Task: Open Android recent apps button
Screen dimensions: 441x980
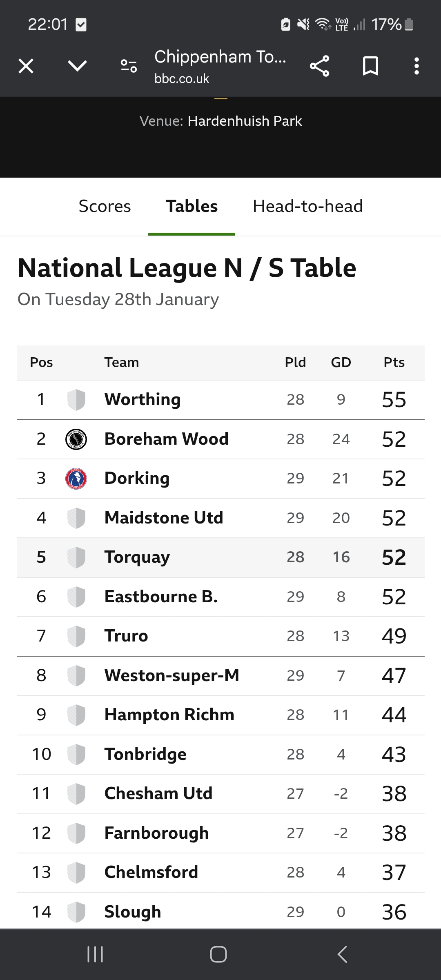Action: pos(95,954)
